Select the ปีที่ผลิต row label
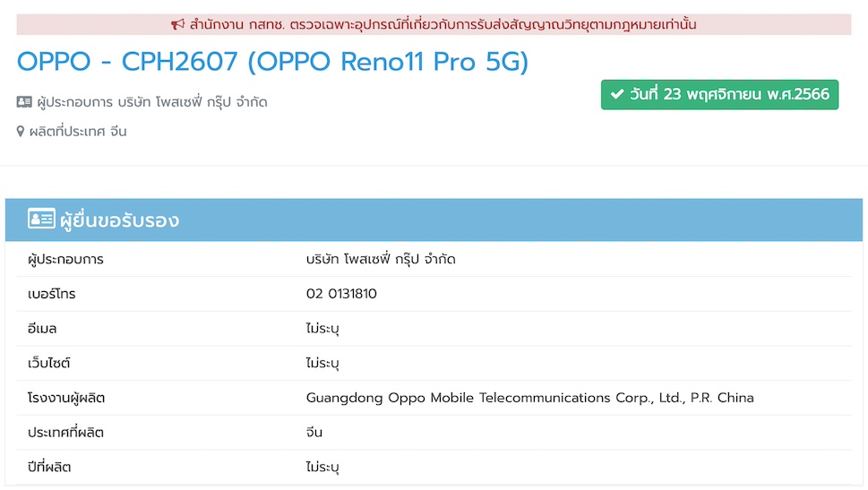This screenshot has width=868, height=490. pyautogui.click(x=49, y=468)
